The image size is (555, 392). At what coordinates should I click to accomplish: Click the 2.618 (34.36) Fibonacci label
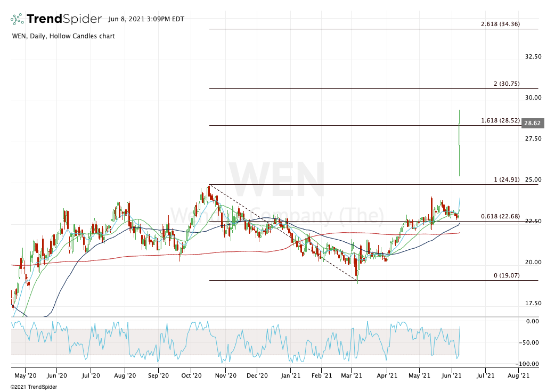(x=500, y=24)
